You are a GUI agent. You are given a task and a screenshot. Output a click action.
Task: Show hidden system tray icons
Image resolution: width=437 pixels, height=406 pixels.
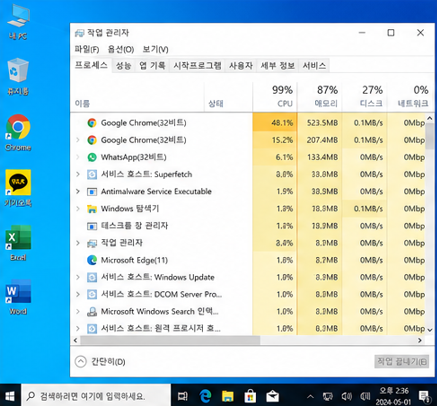point(310,396)
